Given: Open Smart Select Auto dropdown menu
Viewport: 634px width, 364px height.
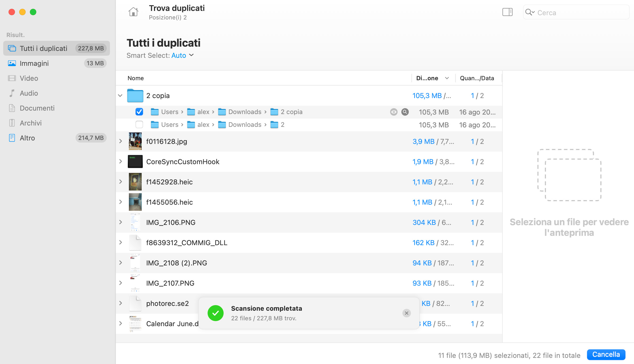Looking at the screenshot, I should coord(183,55).
